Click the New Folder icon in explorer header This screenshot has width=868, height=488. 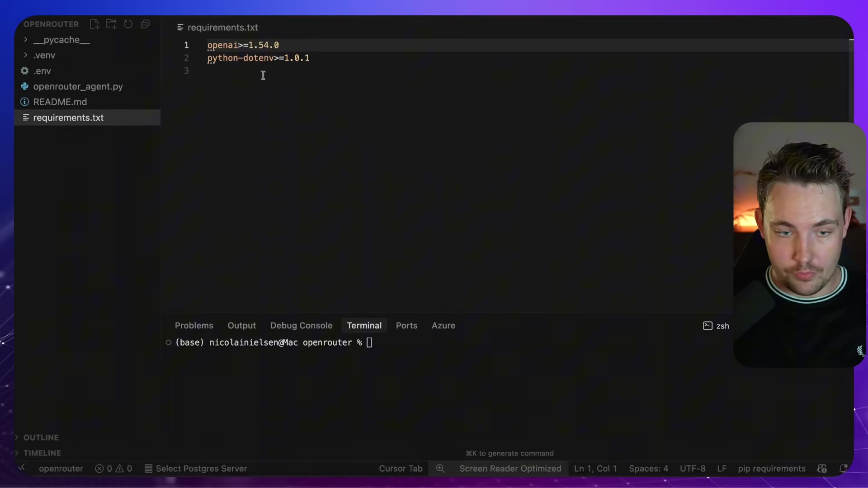coord(111,24)
